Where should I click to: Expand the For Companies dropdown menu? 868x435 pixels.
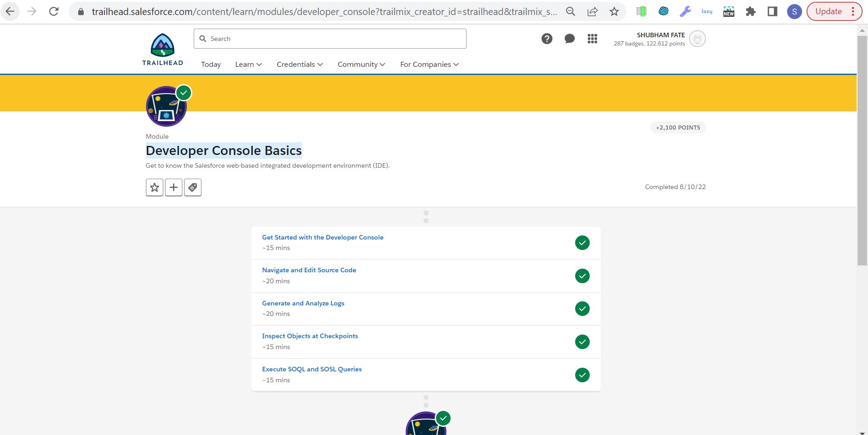(429, 65)
